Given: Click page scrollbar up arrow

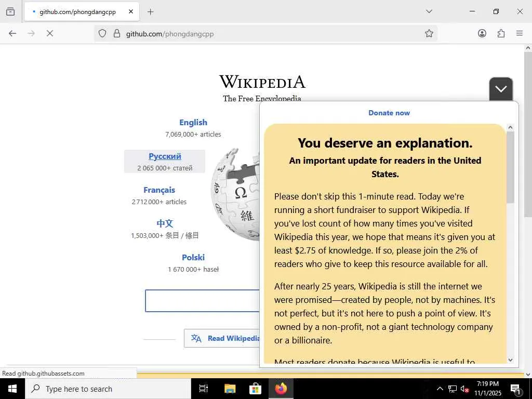Looking at the screenshot, I should tap(528, 48).
